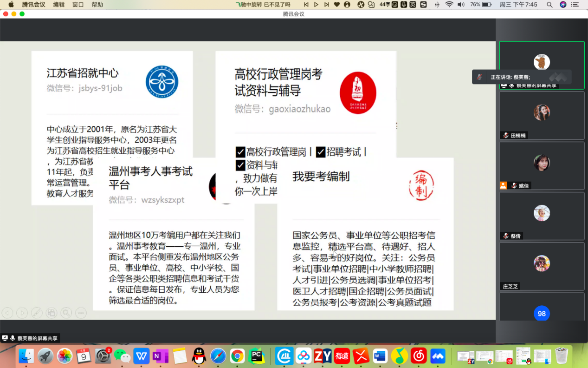Open Google Chrome from the Dock
588x368 pixels.
point(238,356)
